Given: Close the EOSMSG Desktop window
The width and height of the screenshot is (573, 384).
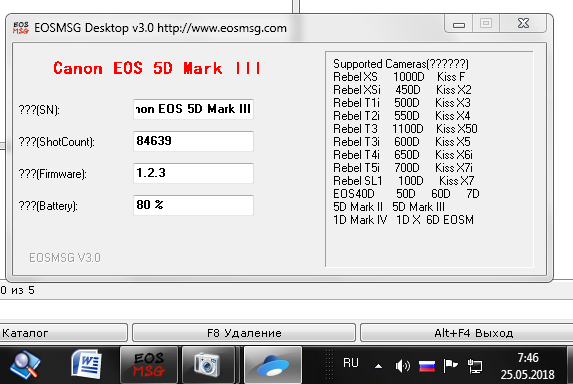Looking at the screenshot, I should pyautogui.click(x=523, y=24).
